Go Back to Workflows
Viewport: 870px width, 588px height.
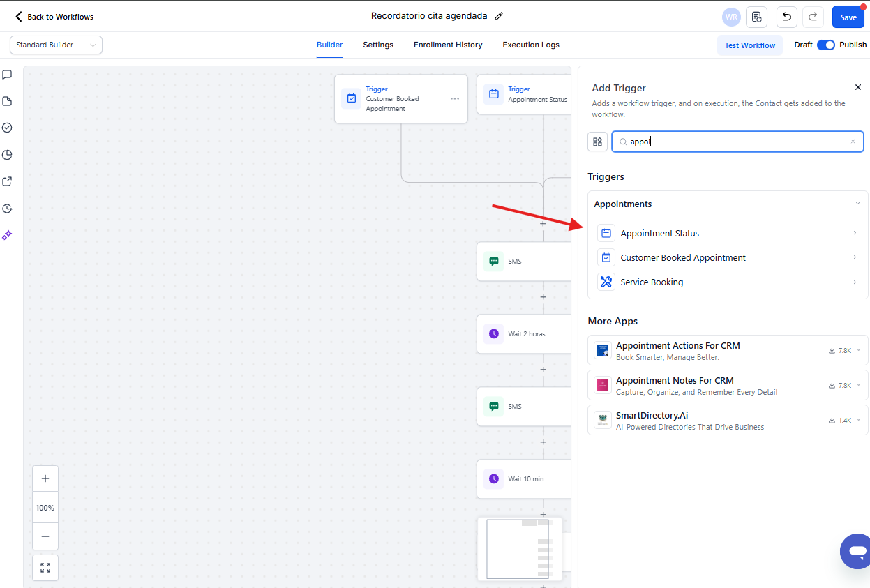54,17
